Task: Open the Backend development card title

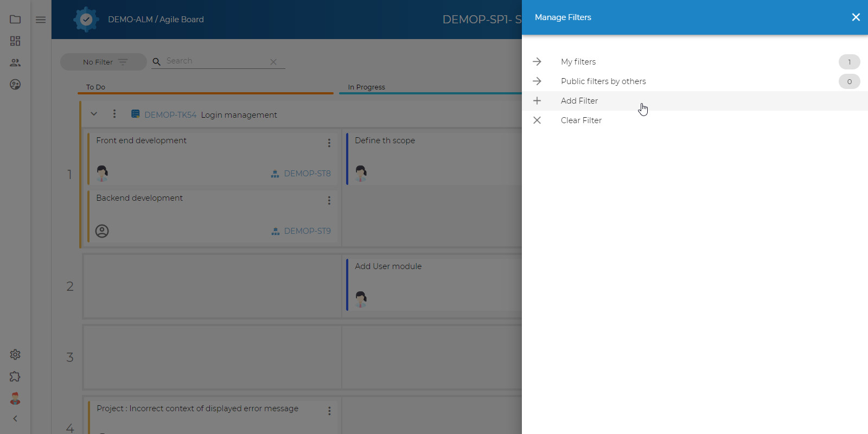Action: tap(139, 198)
